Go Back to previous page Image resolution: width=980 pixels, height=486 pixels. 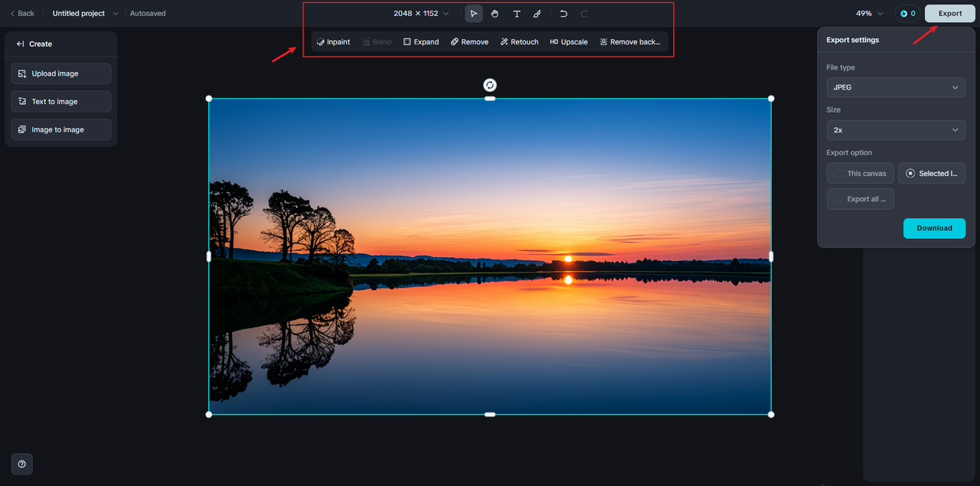[22, 14]
